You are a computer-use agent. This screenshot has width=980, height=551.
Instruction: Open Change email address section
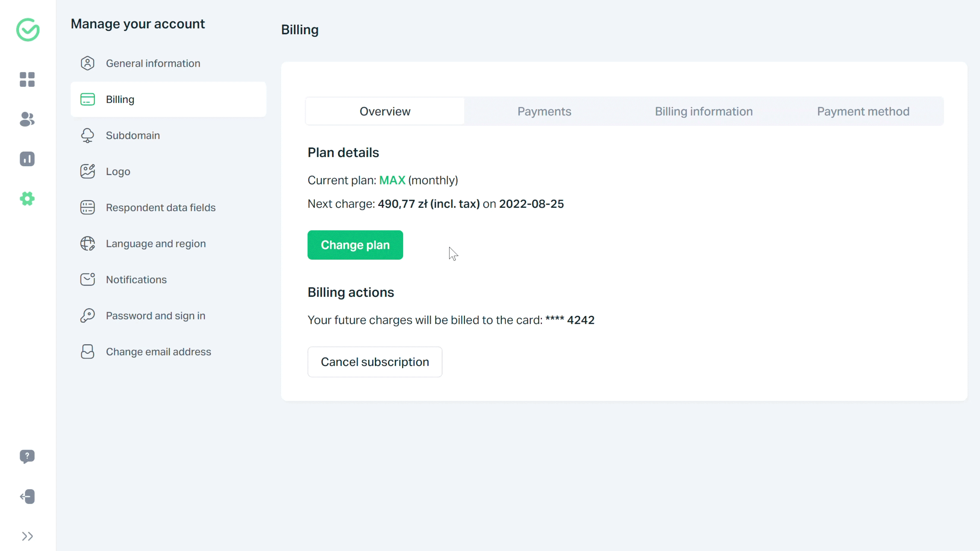coord(158,351)
